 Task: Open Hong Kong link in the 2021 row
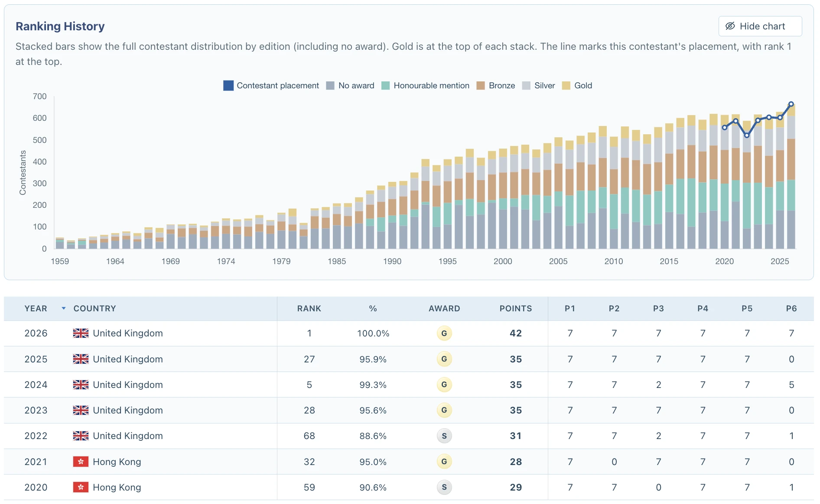117,462
